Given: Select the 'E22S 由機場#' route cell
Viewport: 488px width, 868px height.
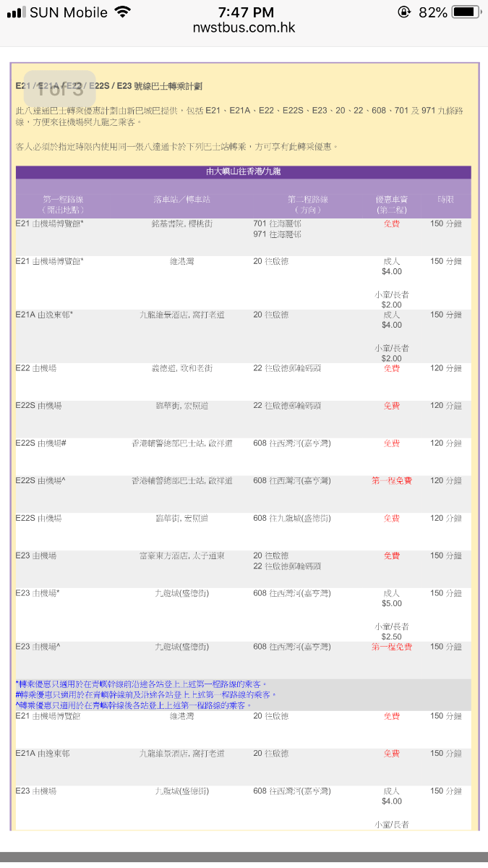Looking at the screenshot, I should (x=41, y=443).
